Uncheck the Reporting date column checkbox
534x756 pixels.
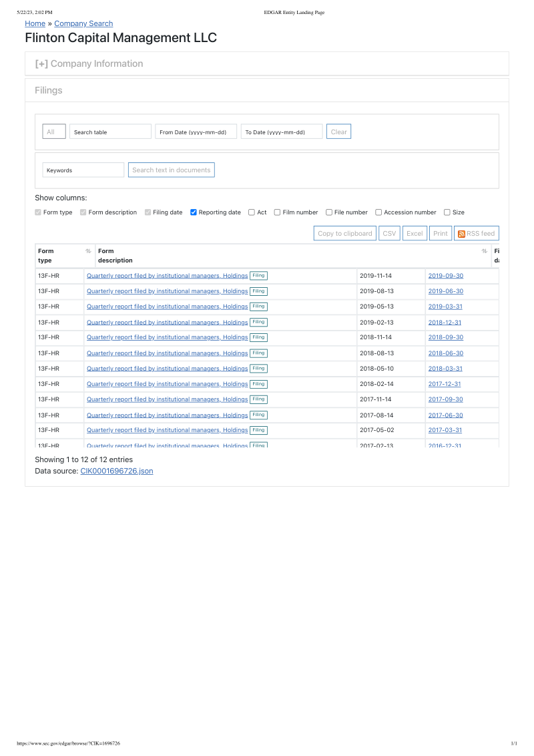(x=194, y=212)
